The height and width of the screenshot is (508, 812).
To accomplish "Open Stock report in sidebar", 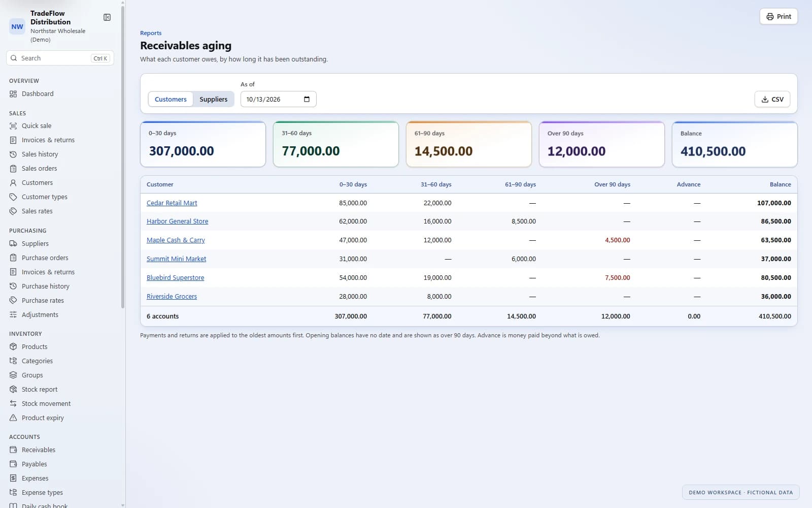I will coord(40,390).
